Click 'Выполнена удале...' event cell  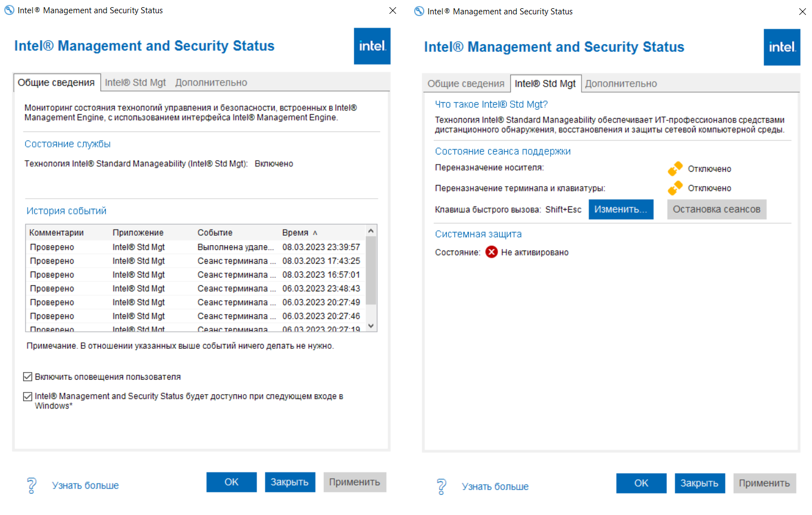236,247
